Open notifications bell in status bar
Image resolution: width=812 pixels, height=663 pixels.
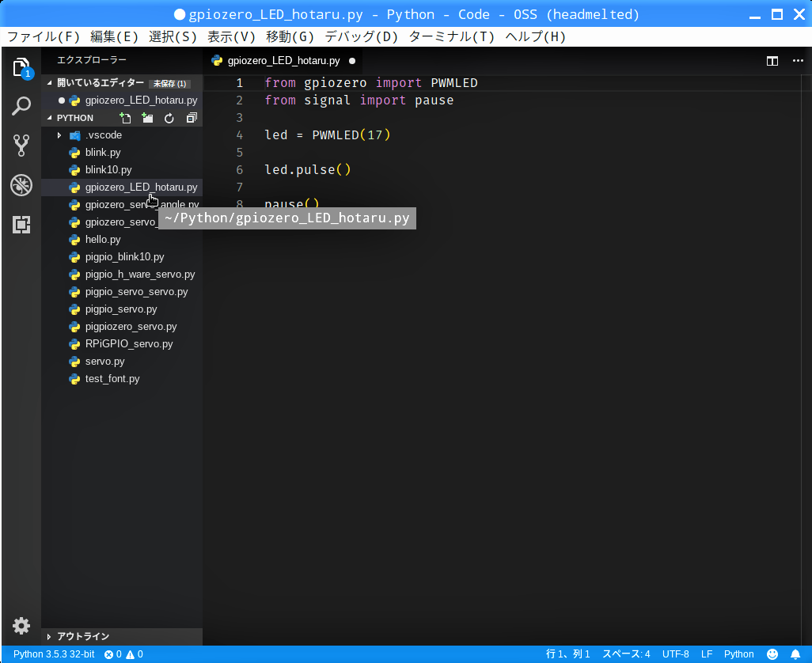coord(795,654)
